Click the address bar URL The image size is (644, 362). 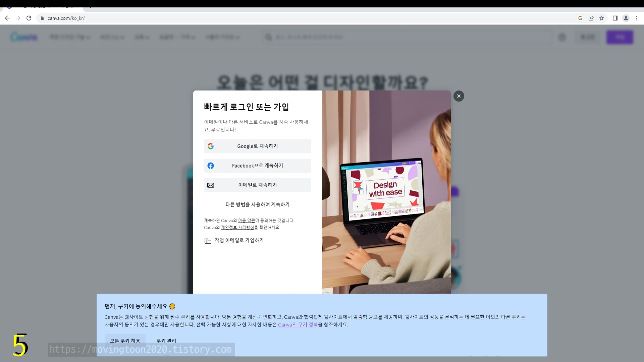[x=66, y=18]
